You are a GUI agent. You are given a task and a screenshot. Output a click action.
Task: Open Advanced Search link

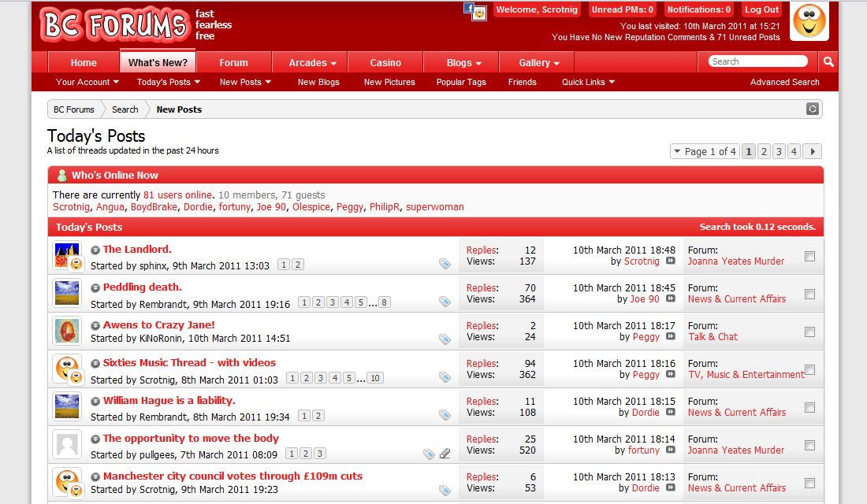[x=784, y=82]
